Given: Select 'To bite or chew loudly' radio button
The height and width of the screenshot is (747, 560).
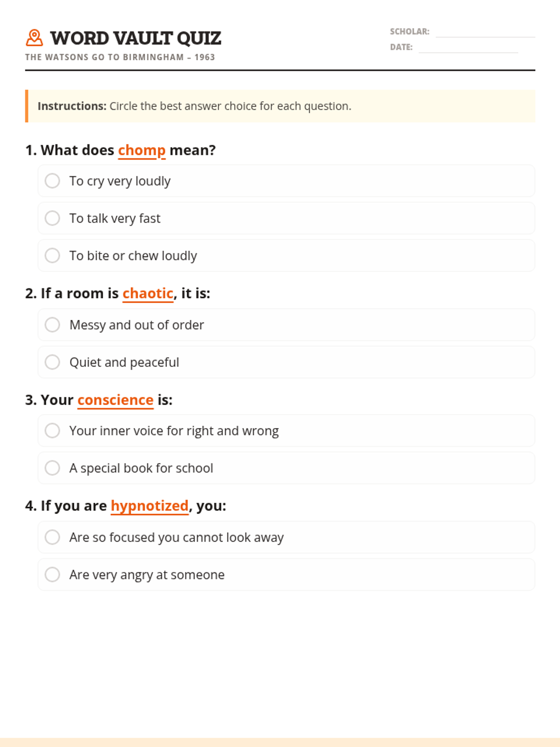Looking at the screenshot, I should 52,255.
